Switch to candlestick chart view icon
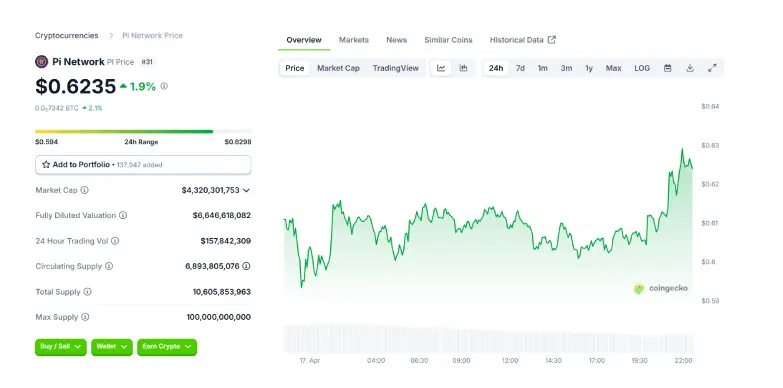Viewport: 783px width, 388px height. coord(463,68)
